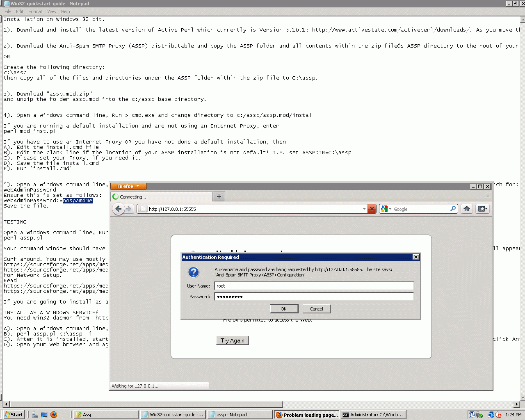
Task: Switch to Win32-quickstart-guide taskbar button
Action: 173,415
